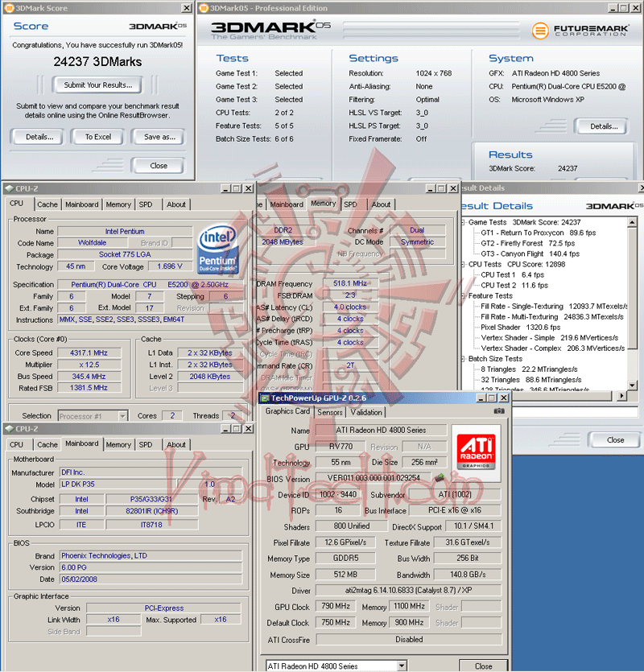Viewport: 644px width, 672px height.
Task: Switch to Sensors tab in GPU-Z
Action: pyautogui.click(x=330, y=412)
